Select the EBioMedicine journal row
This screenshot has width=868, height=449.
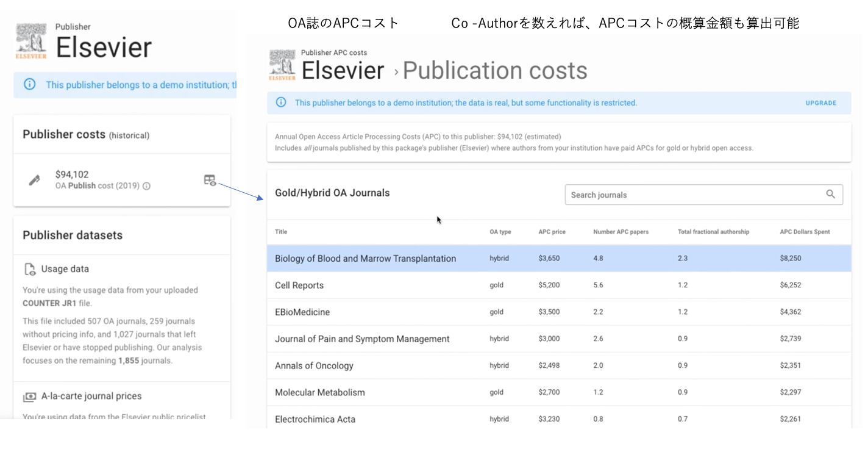[x=559, y=312]
